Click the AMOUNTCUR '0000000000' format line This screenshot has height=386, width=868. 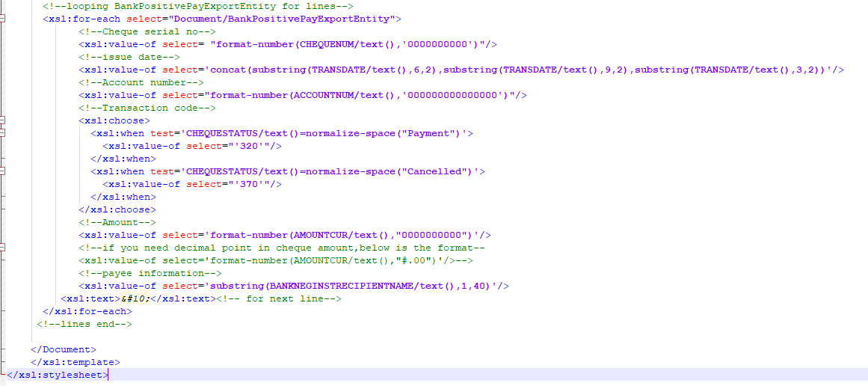(x=285, y=235)
